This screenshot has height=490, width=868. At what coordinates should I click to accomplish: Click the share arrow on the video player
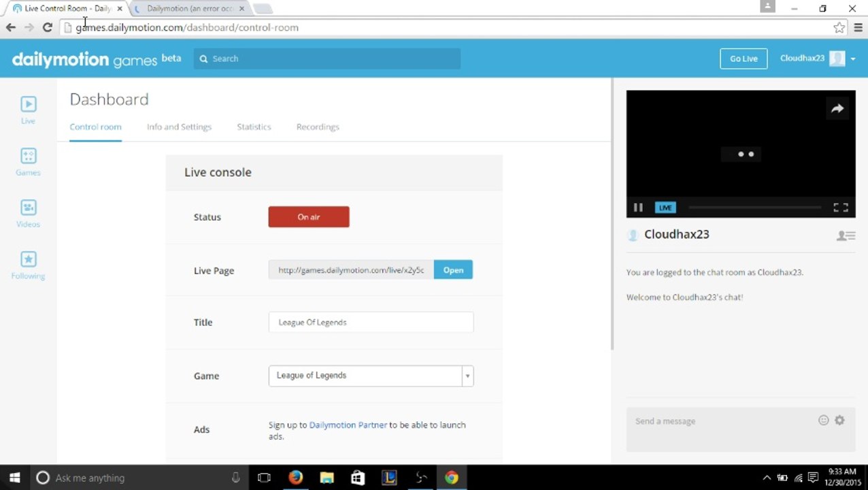point(837,108)
